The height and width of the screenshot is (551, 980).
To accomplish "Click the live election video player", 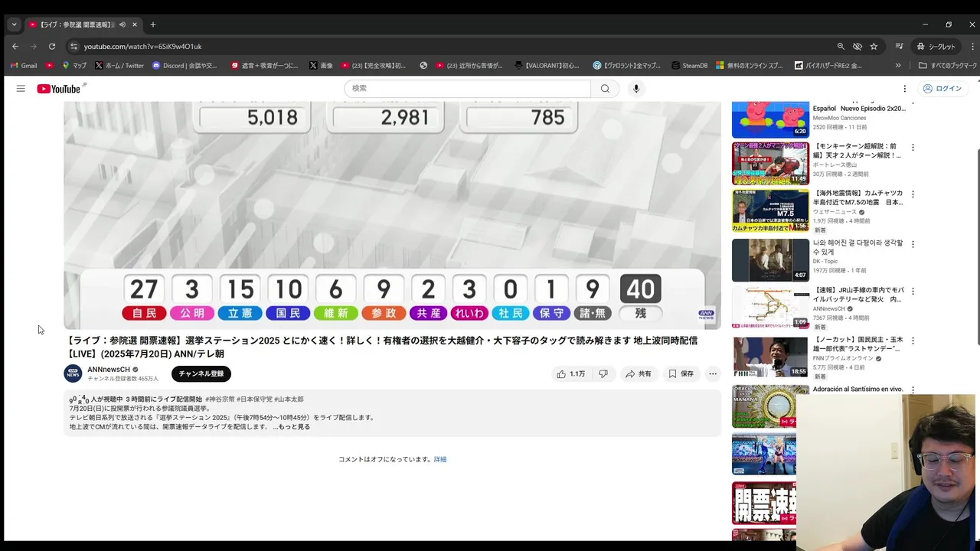I will point(392,215).
